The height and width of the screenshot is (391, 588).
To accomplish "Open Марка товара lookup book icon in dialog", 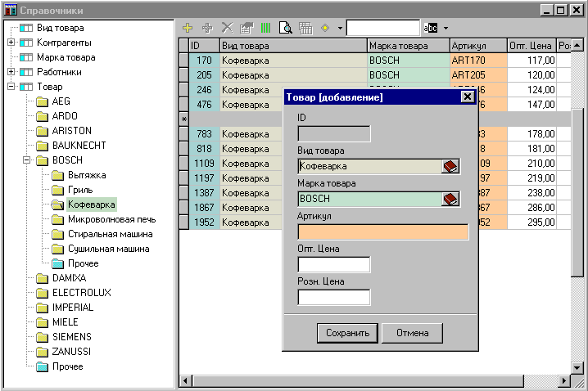I will click(450, 199).
